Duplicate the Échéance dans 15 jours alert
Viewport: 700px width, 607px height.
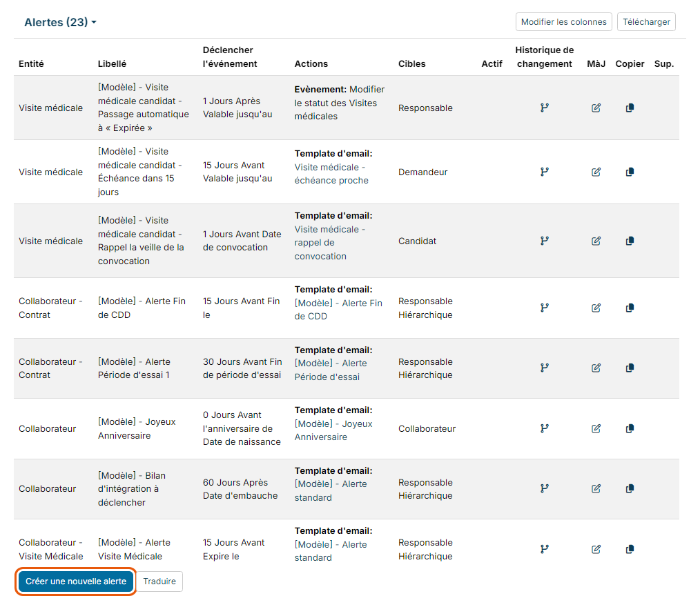click(630, 172)
